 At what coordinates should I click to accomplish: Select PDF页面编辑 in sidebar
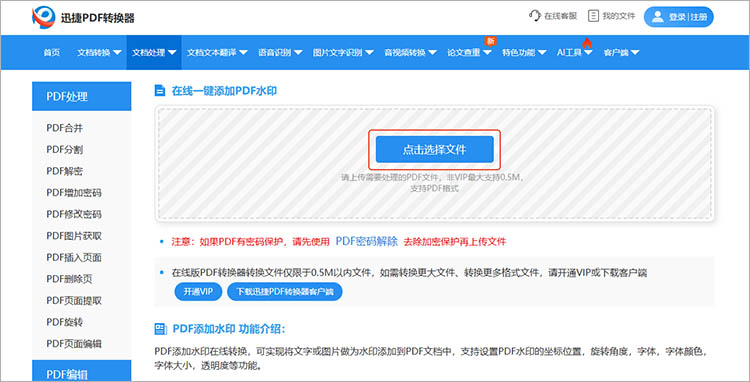[74, 343]
